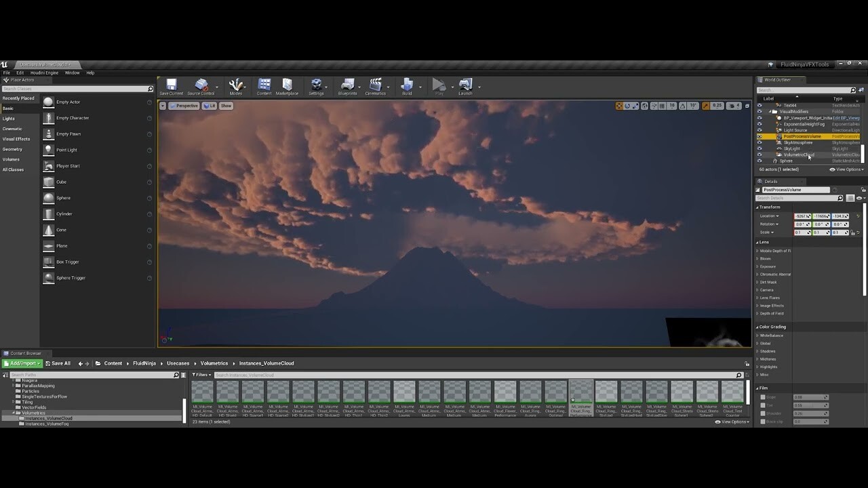Screen dimensions: 868x488
Task: Click Save Current in the toolbar
Action: coord(172,85)
